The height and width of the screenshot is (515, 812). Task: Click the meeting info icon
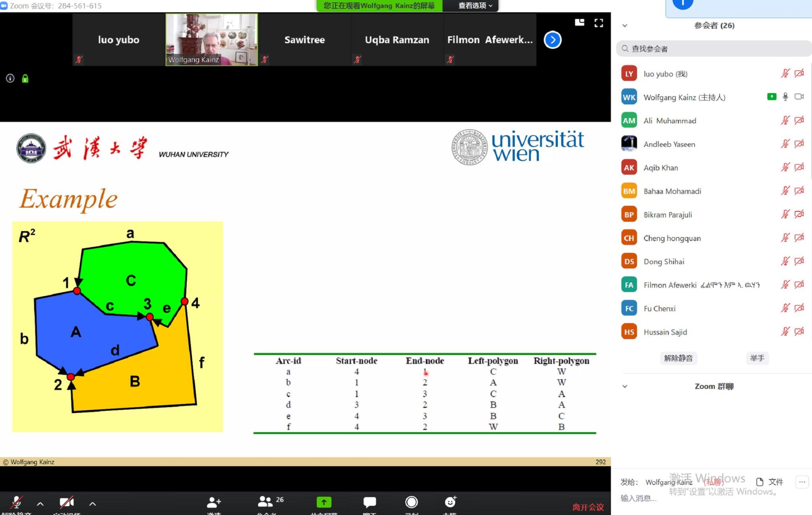pyautogui.click(x=10, y=78)
